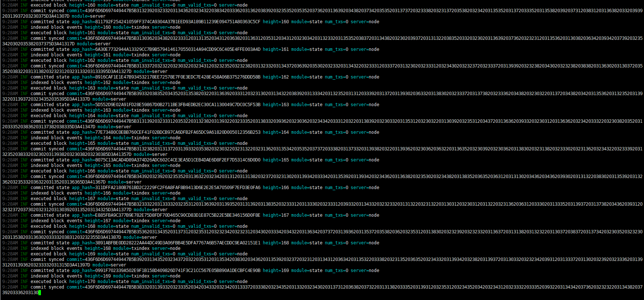Screen dimensions: 644x300
Task: Select height=166 on the indexed block events line
Action: tap(98, 193)
